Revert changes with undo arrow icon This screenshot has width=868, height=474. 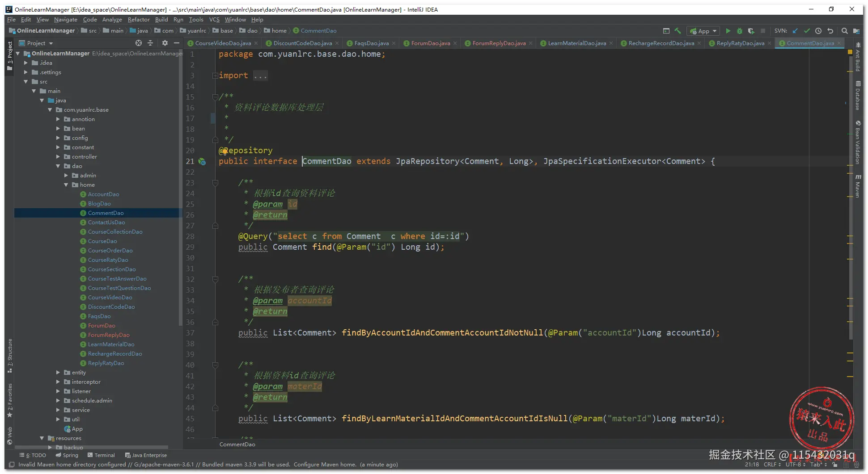tap(830, 31)
